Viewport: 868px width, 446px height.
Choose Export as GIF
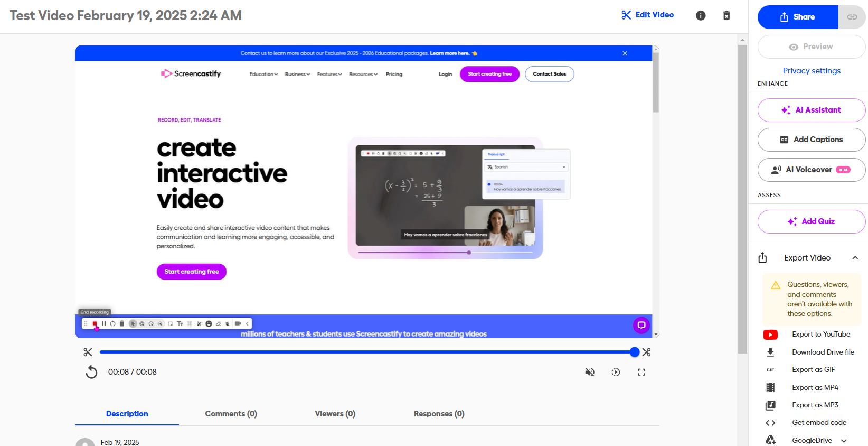(x=814, y=370)
